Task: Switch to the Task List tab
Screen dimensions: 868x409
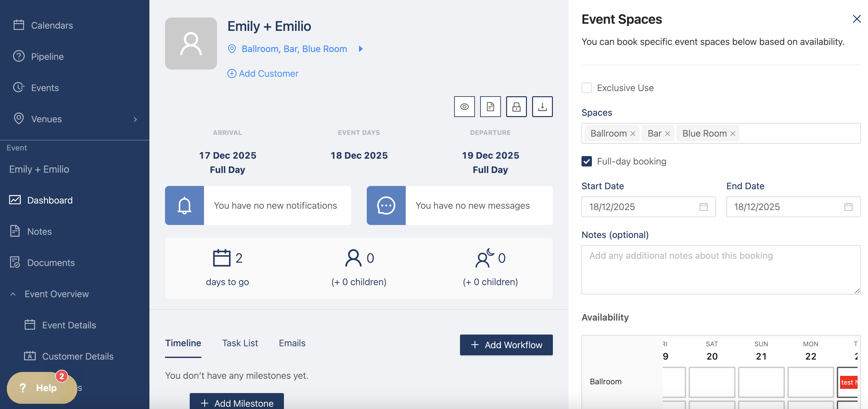Action: pyautogui.click(x=239, y=343)
